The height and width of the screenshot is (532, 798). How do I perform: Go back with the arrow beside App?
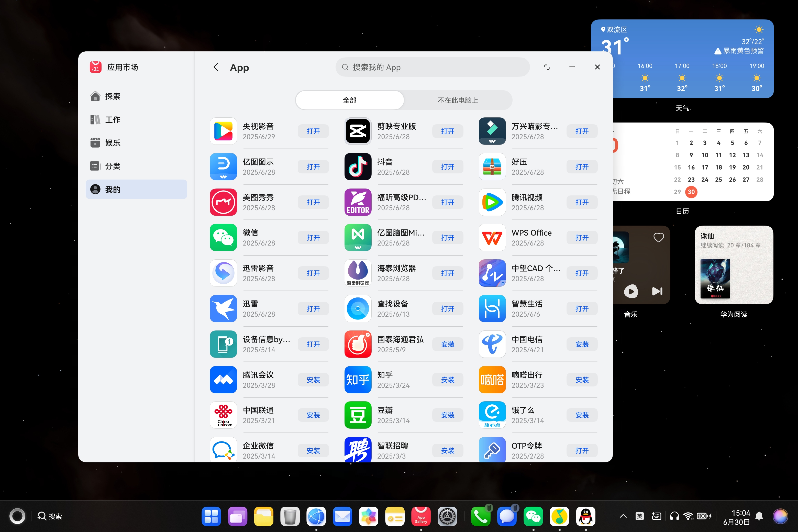pyautogui.click(x=216, y=67)
